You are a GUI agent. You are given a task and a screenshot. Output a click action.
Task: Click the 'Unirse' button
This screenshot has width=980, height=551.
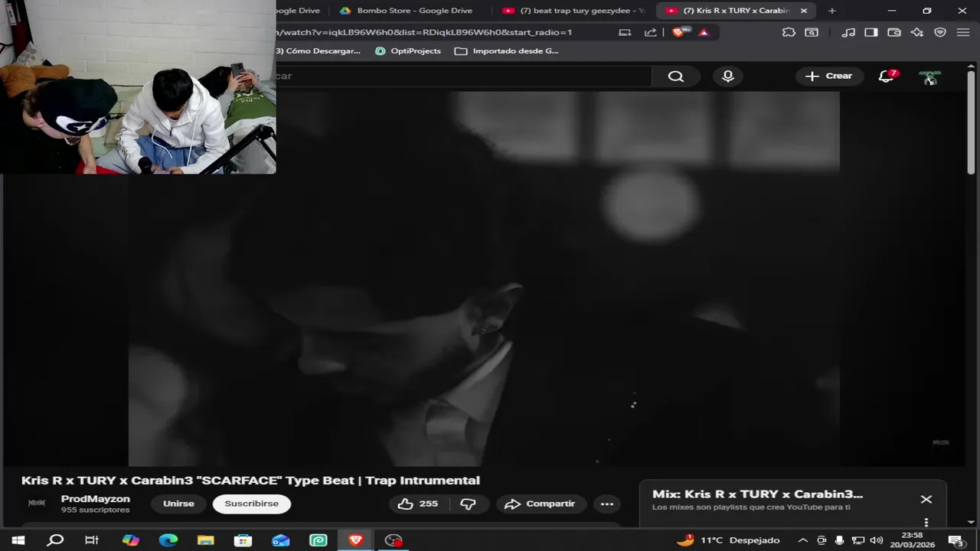[x=178, y=504]
